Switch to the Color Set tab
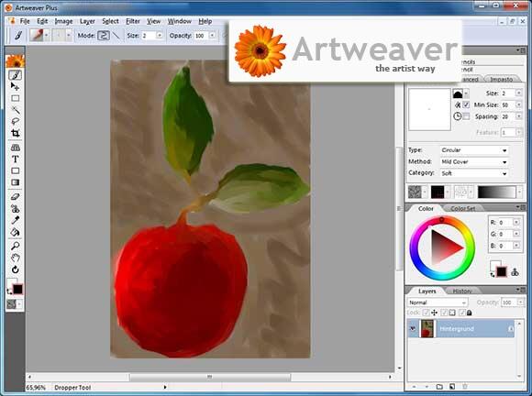Screen dimensions: 532x396 pyautogui.click(x=462, y=208)
